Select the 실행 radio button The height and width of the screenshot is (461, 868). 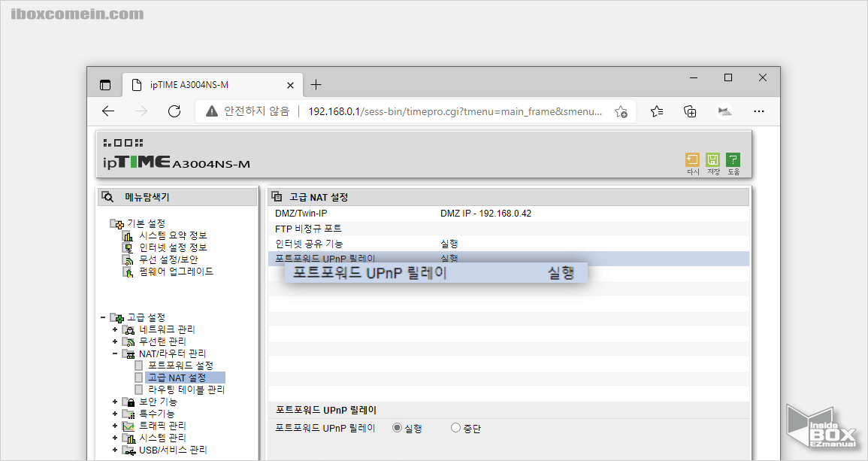(x=398, y=427)
